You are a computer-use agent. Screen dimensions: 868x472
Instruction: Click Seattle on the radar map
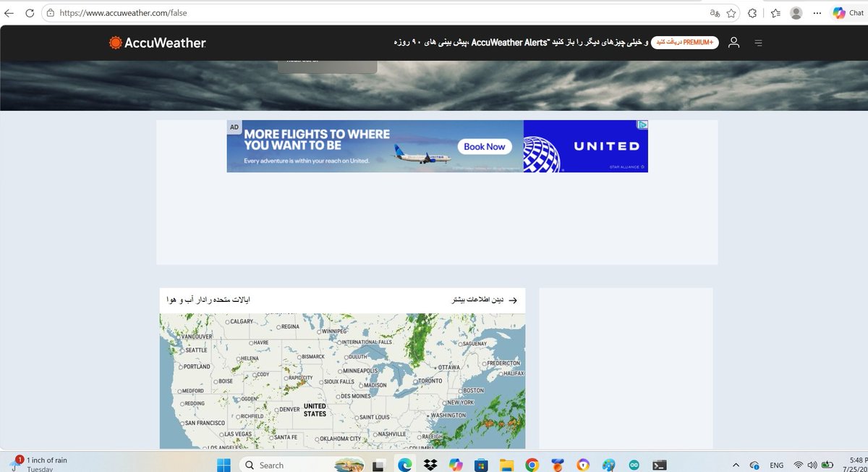(x=193, y=350)
